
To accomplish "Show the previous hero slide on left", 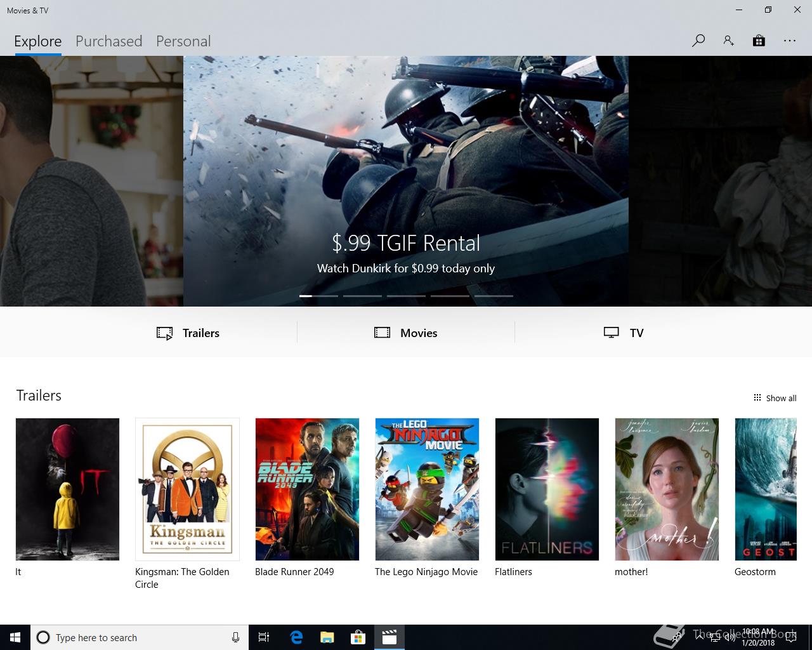I will click(x=91, y=181).
